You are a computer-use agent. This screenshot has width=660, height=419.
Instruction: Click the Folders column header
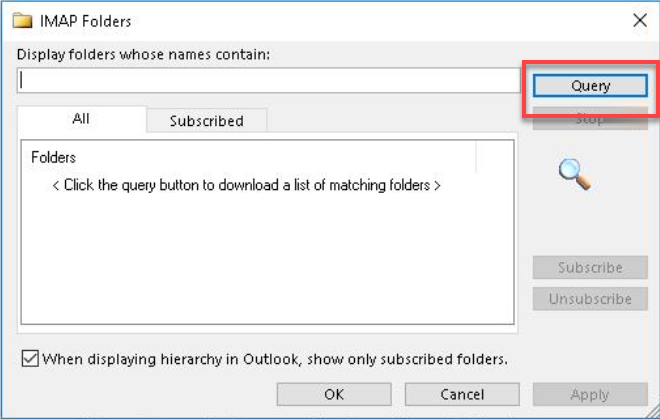[54, 157]
